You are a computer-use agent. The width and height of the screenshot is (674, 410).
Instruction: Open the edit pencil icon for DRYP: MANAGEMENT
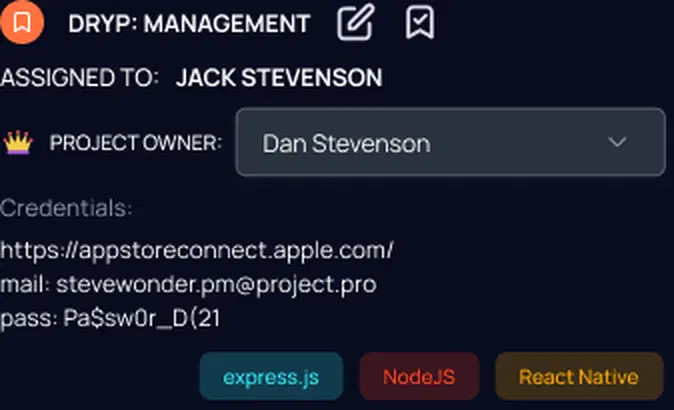coord(355,22)
